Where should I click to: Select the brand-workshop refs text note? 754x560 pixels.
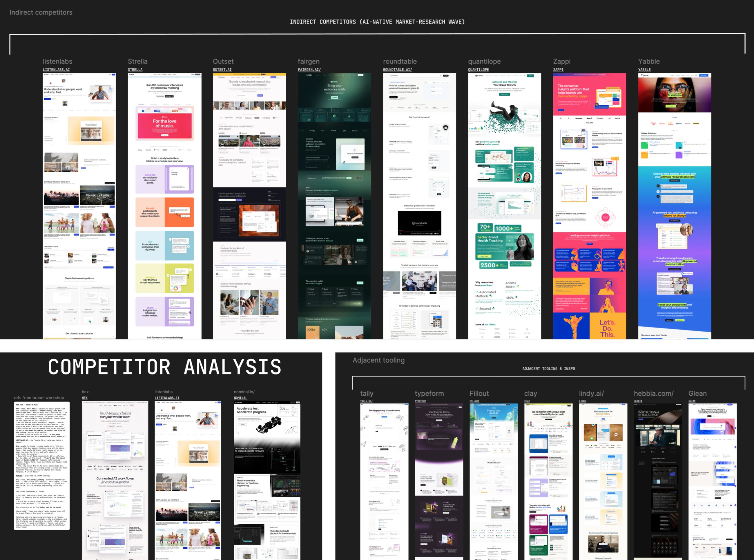coord(42,466)
